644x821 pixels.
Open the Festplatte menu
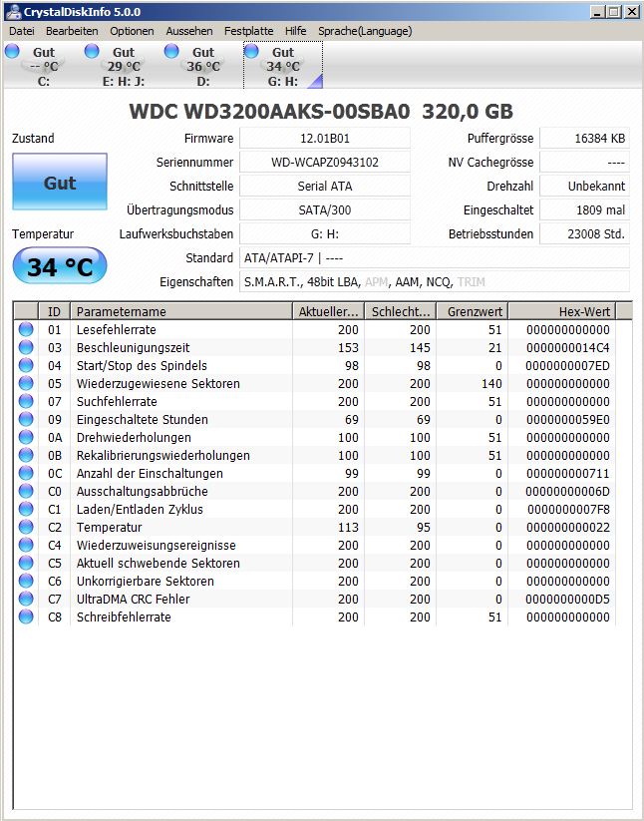(248, 31)
